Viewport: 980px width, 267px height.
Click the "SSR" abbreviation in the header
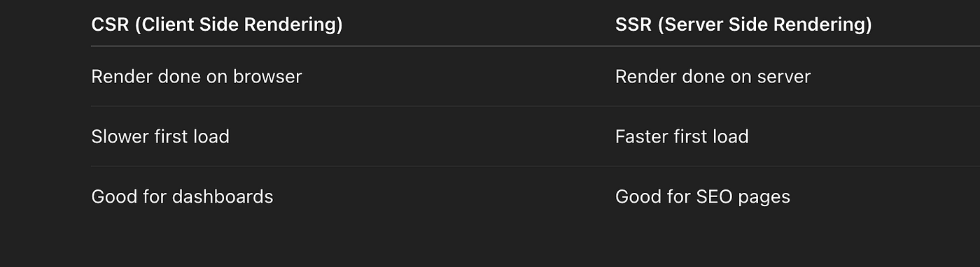point(633,25)
